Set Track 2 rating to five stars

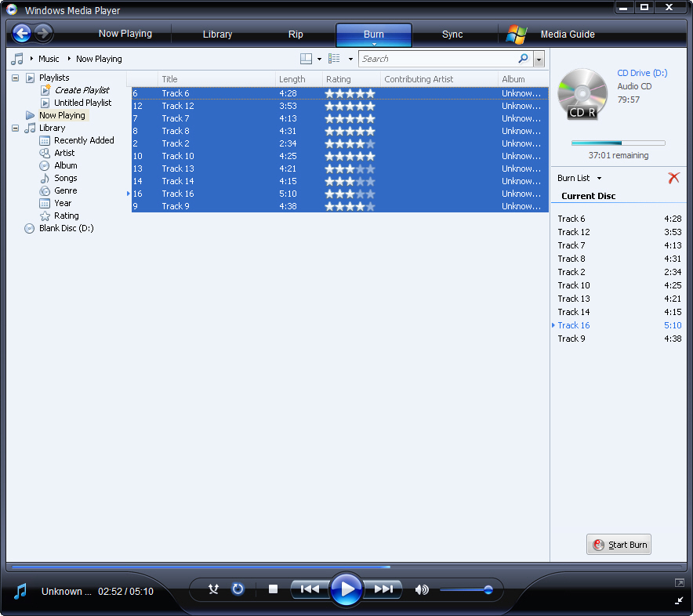370,143
